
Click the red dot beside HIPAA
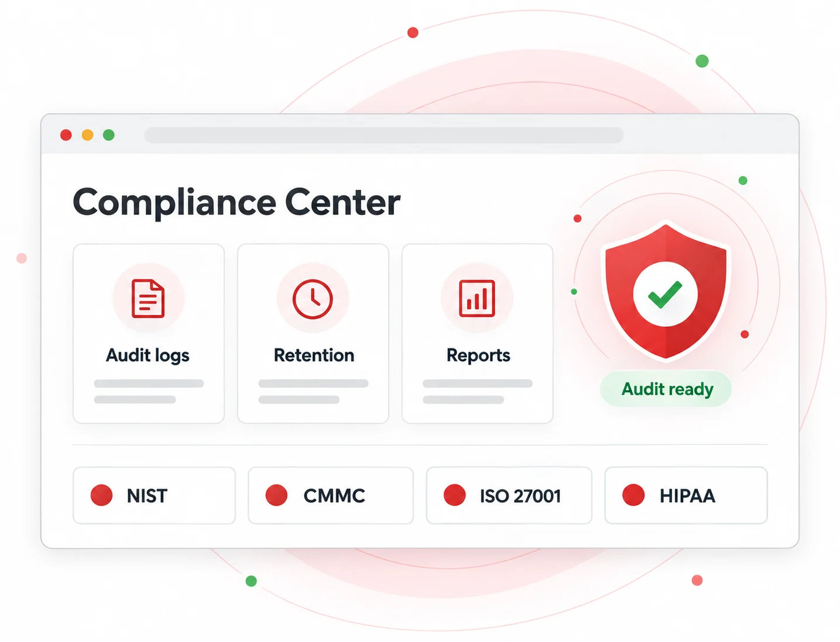(x=633, y=495)
